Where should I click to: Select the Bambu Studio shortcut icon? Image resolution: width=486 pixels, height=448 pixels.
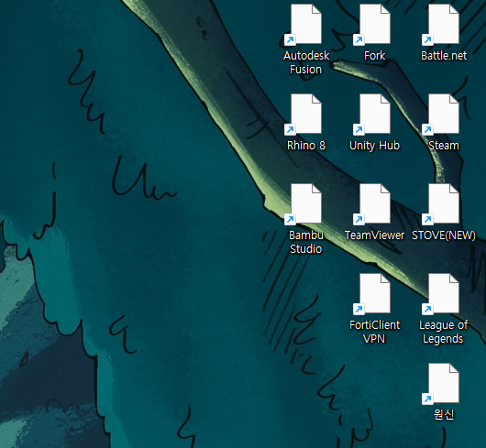tap(304, 204)
